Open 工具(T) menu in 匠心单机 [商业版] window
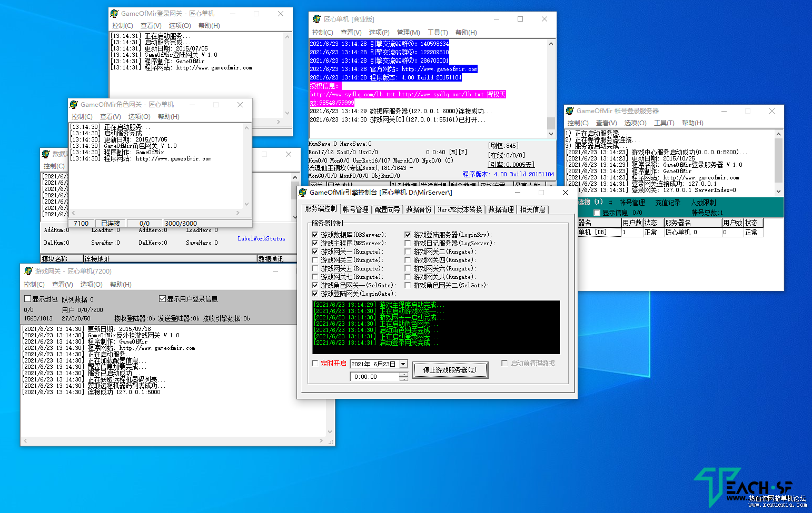812x513 pixels. [438, 33]
